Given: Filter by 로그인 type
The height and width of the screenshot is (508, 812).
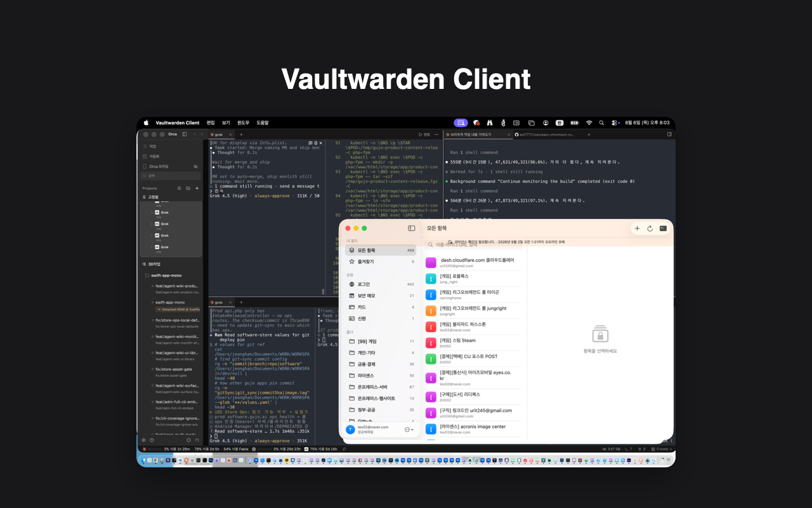Looking at the screenshot, I should [x=381, y=284].
